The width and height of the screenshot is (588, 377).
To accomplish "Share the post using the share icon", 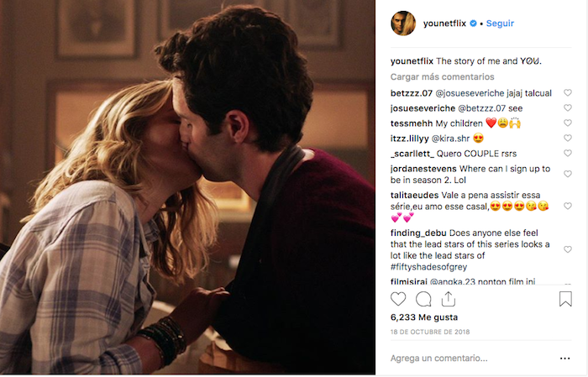I will coord(448,299).
